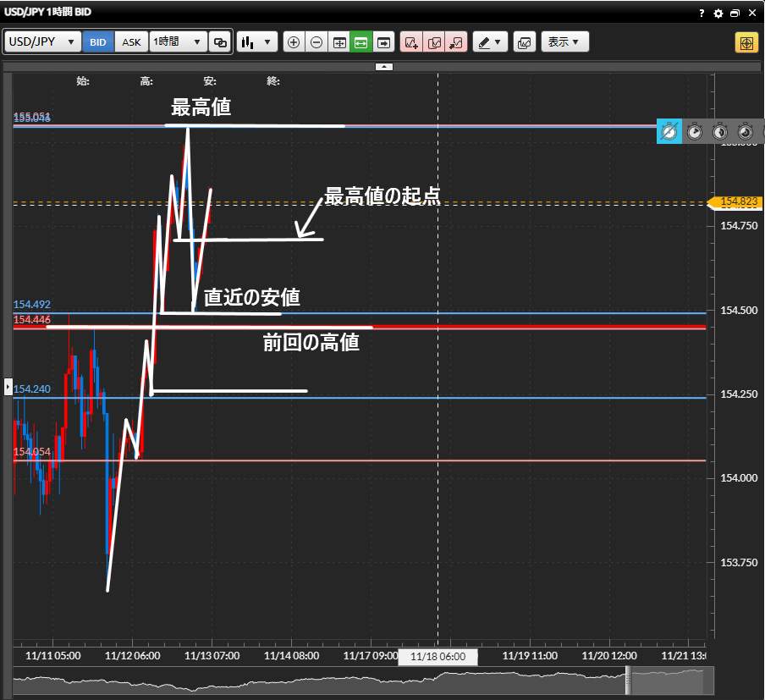This screenshot has height=700, width=765.
Task: Click the crossed-out stopwatch icon
Action: tap(669, 132)
